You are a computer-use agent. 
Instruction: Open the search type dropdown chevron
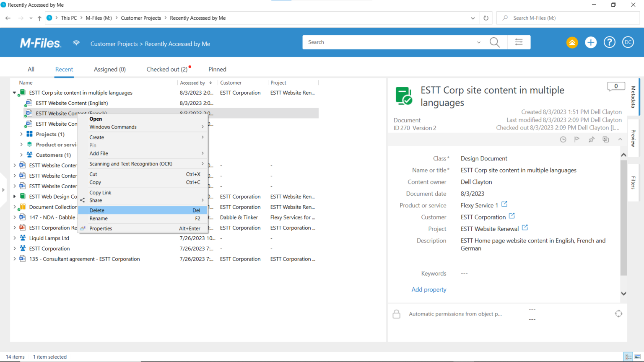[x=479, y=42]
